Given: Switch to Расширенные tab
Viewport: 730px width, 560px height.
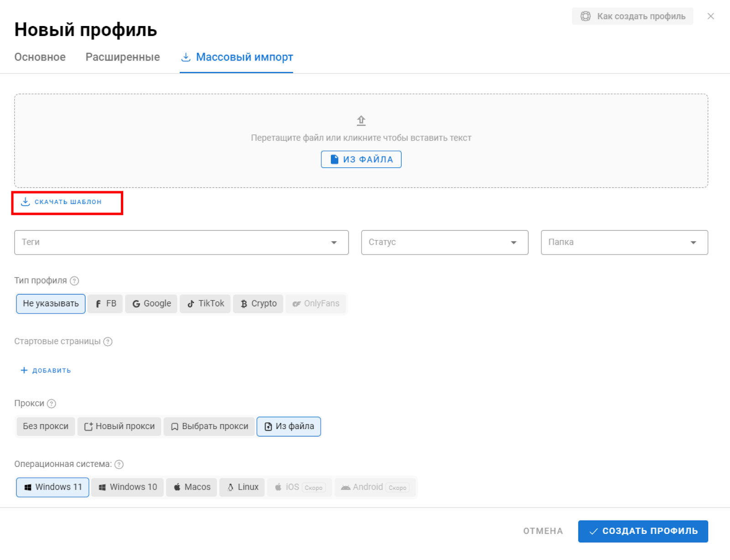Looking at the screenshot, I should 123,57.
